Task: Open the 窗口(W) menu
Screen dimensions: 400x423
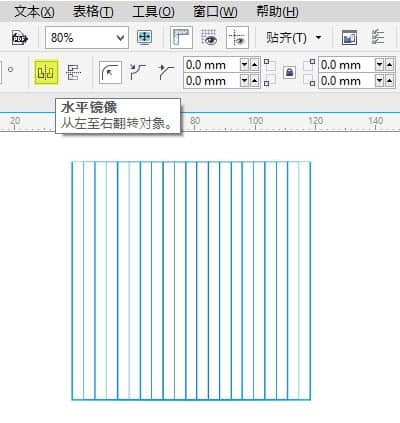Action: point(215,12)
